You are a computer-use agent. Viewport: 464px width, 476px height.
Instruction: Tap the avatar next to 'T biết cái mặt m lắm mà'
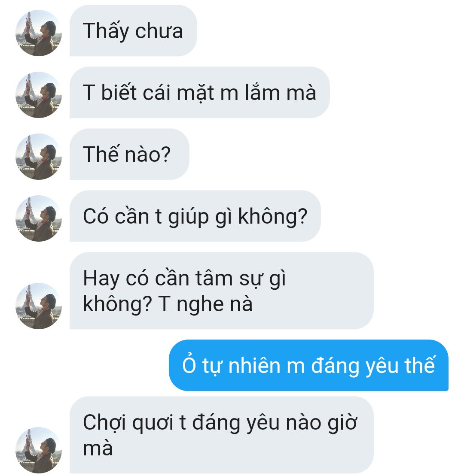pos(39,95)
